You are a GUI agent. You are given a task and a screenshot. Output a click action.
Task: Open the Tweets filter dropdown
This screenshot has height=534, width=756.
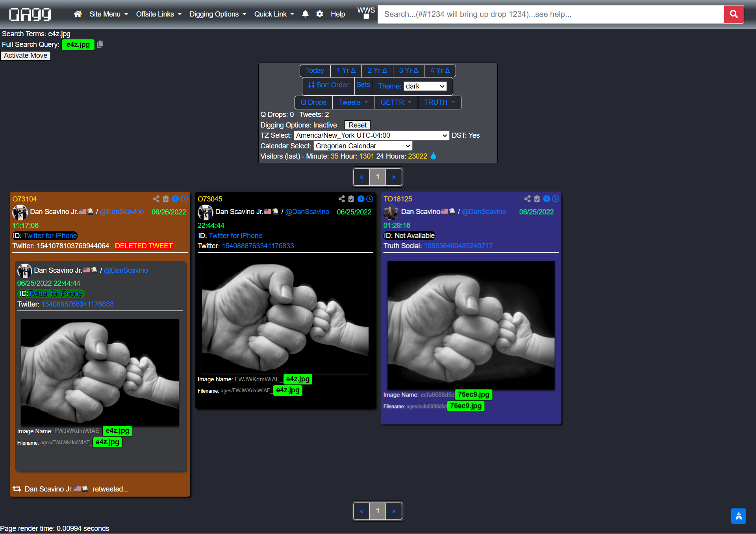tap(353, 102)
